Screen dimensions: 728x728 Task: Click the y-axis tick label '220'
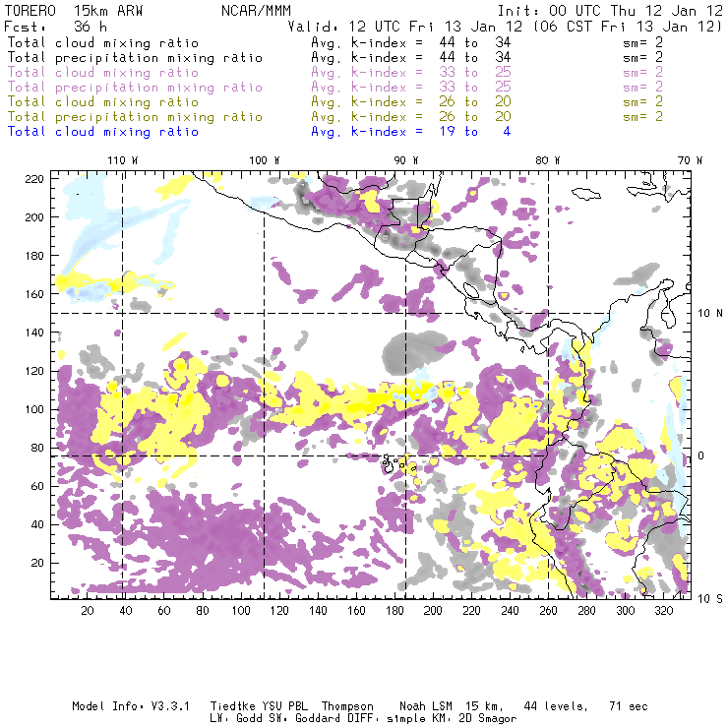pos(34,179)
